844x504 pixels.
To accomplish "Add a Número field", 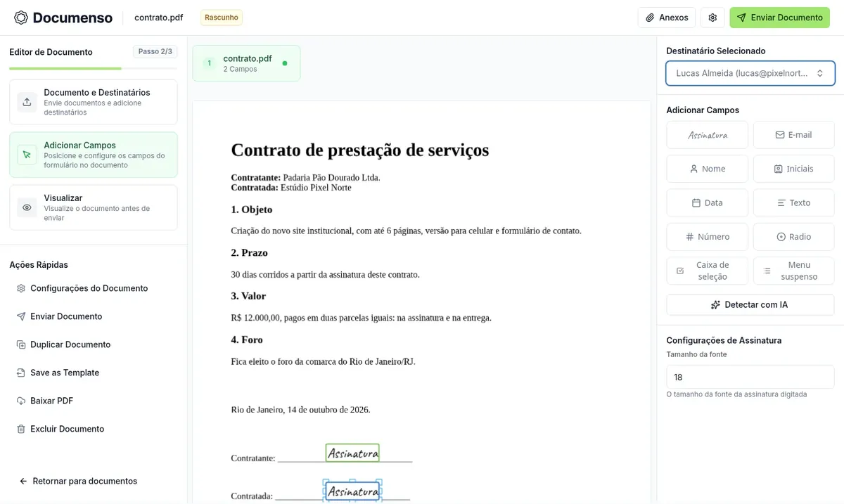I will click(708, 237).
